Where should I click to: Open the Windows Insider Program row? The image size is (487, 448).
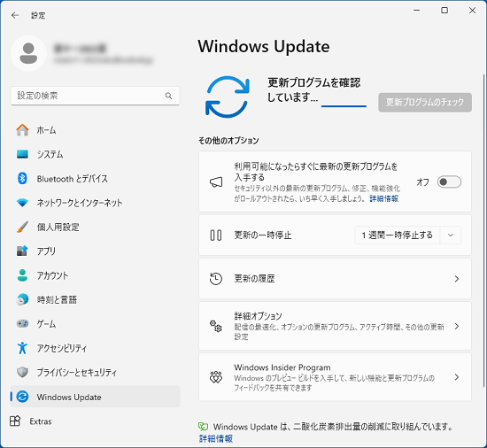click(335, 376)
